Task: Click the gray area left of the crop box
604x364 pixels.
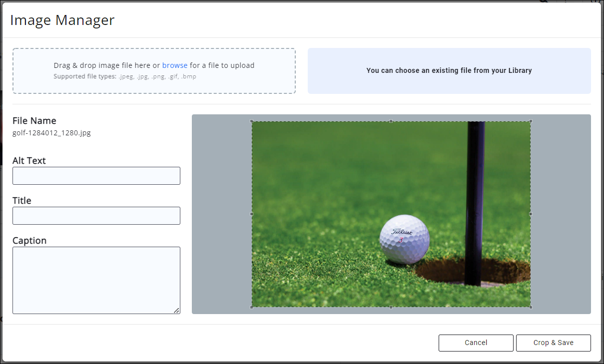Action: tap(221, 214)
